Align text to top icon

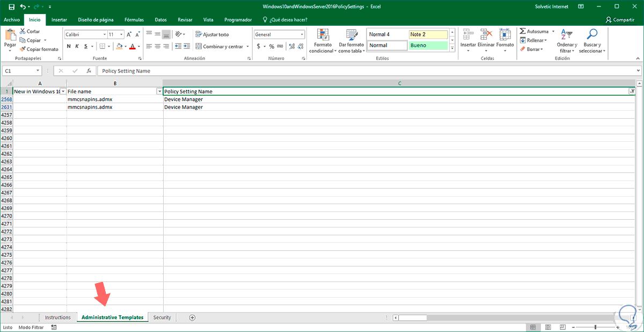click(x=149, y=34)
